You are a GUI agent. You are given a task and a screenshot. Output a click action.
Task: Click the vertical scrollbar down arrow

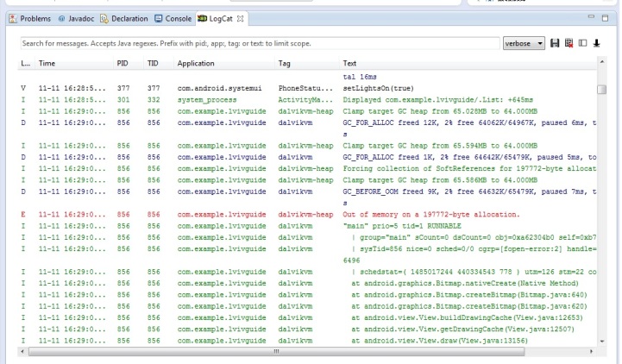coord(602,341)
